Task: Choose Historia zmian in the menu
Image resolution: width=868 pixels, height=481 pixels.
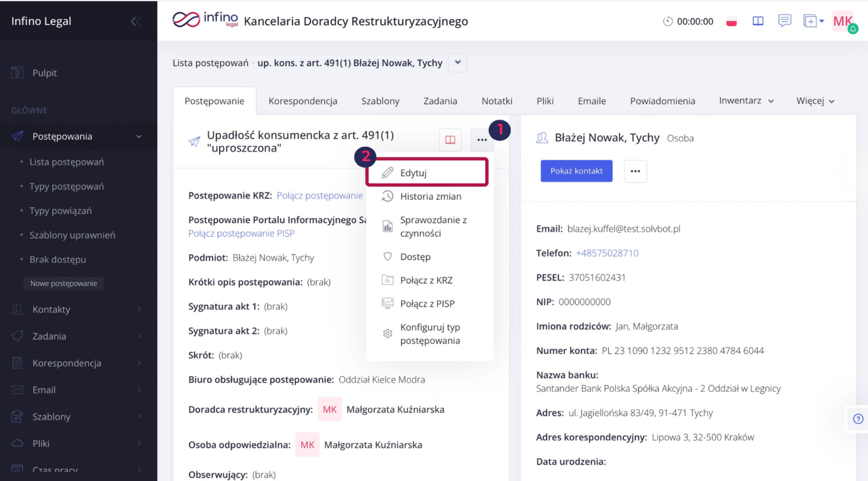Action: tap(429, 196)
